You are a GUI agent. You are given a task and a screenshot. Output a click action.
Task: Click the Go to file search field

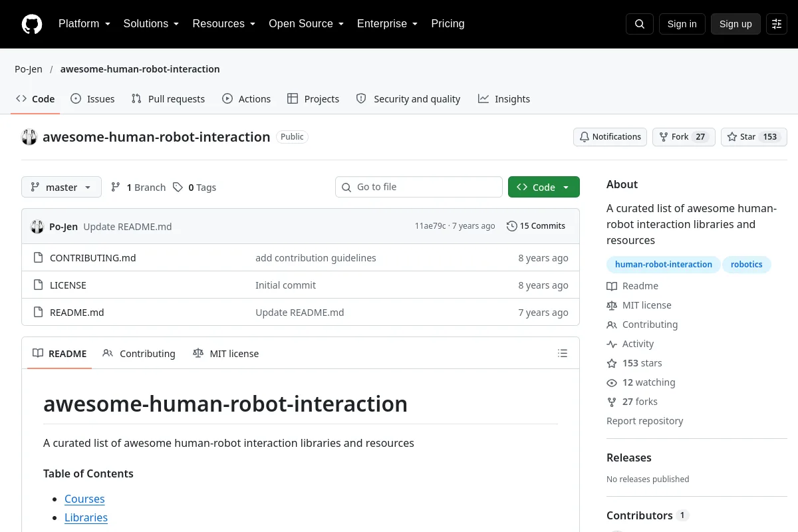pos(419,187)
